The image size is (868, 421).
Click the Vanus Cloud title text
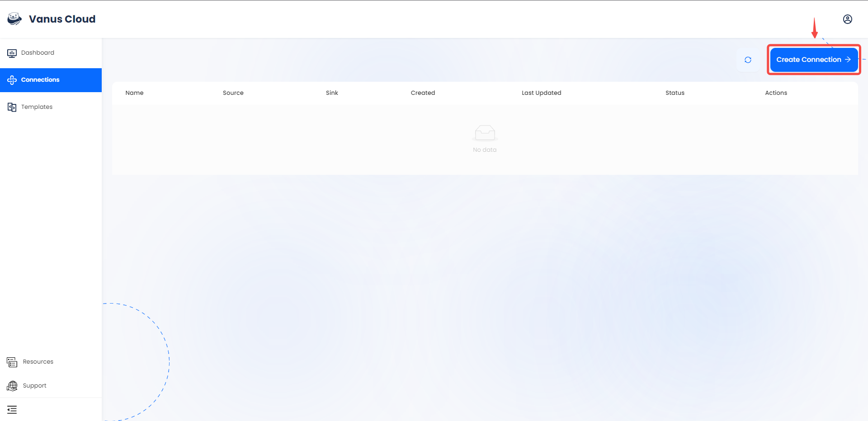62,19
